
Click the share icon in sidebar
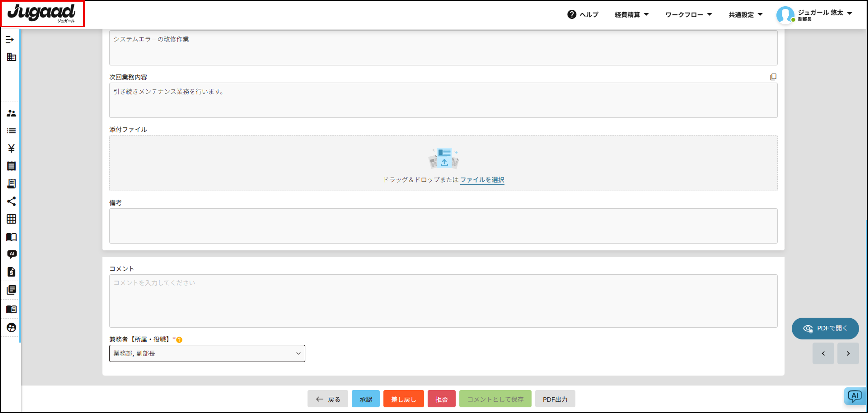pos(11,201)
